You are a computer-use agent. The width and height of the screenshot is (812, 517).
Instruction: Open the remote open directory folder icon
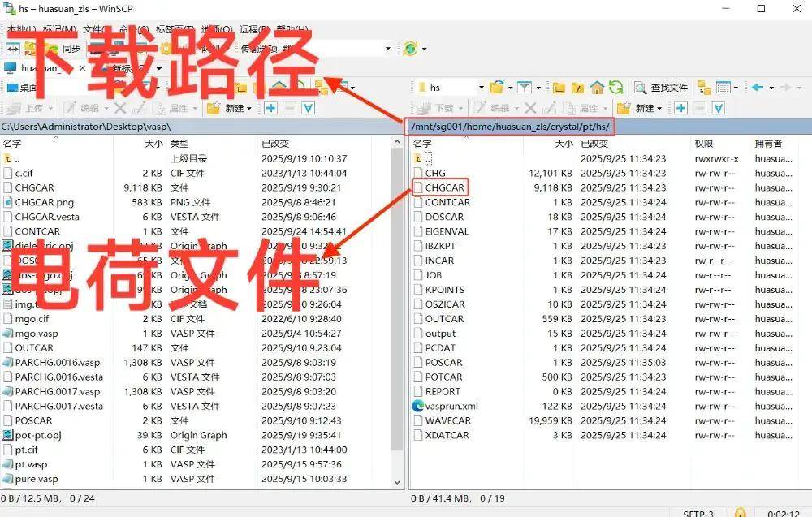point(495,88)
